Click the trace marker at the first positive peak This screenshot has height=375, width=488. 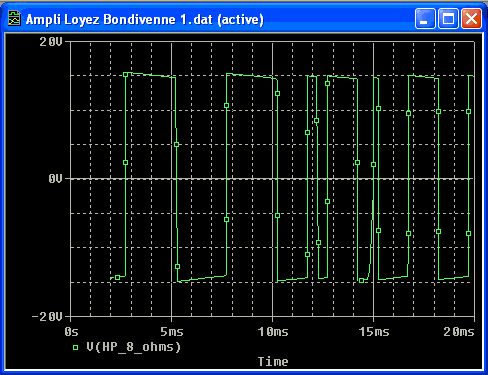click(126, 74)
